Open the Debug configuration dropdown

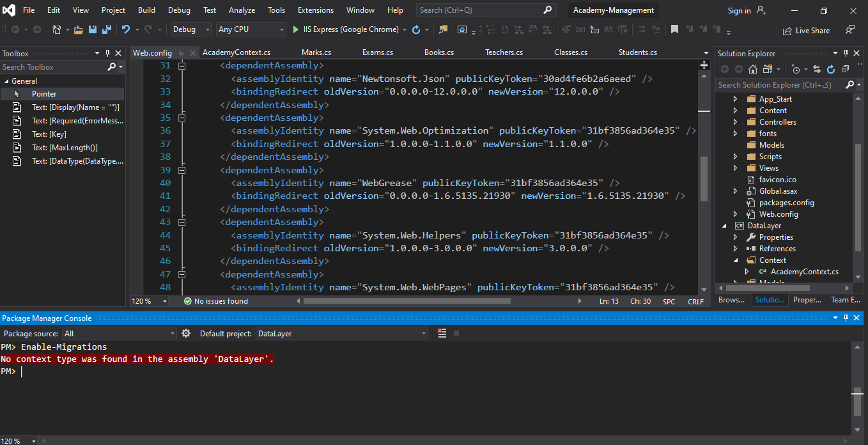click(x=191, y=29)
